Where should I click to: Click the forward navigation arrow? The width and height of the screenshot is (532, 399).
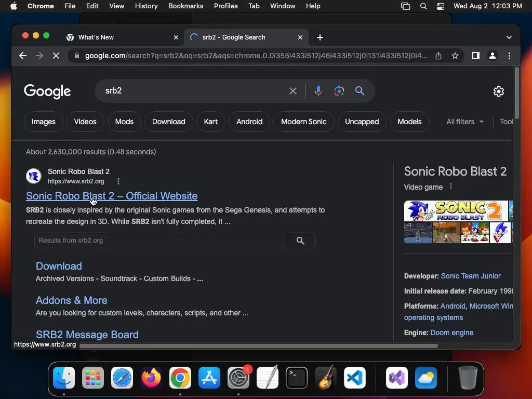point(39,56)
